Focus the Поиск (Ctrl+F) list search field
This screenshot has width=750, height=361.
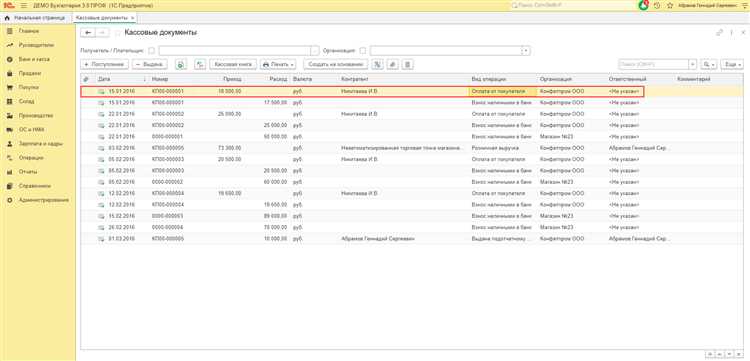point(653,64)
